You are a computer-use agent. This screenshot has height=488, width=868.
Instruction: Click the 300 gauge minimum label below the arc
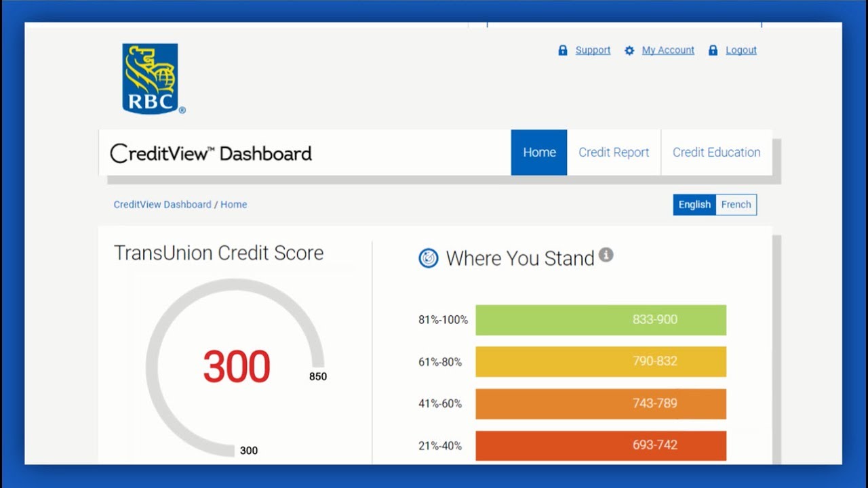point(249,450)
